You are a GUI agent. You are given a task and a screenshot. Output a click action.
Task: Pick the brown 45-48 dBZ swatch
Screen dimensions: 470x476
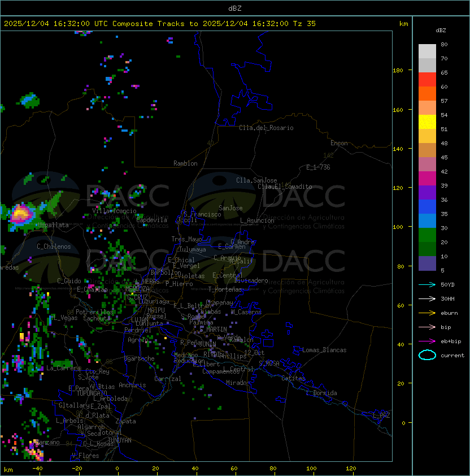tap(427, 150)
